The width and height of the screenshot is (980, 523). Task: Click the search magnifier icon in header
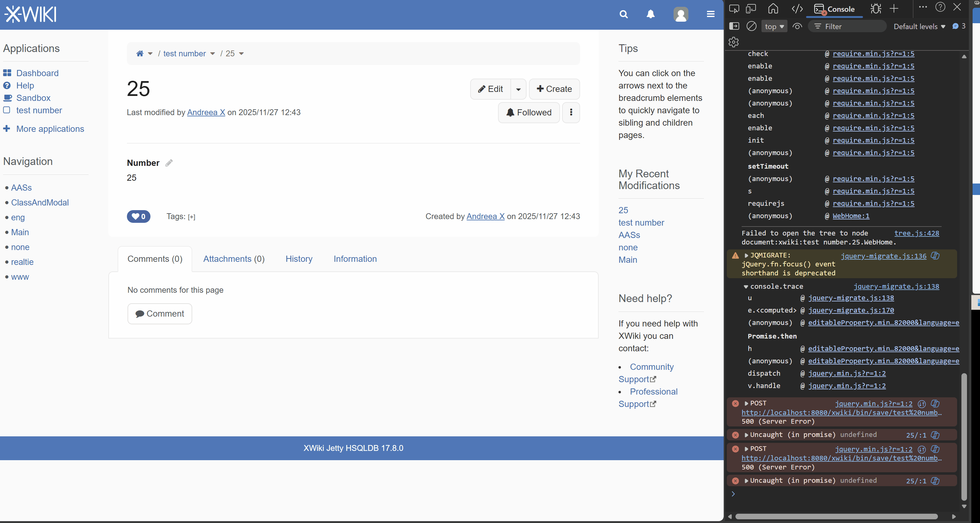(623, 15)
